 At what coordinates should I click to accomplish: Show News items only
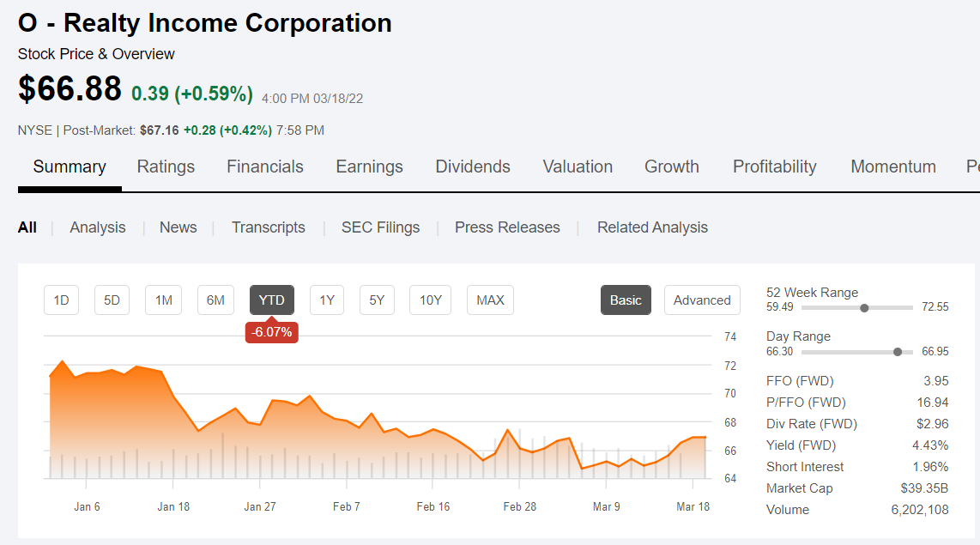point(178,227)
